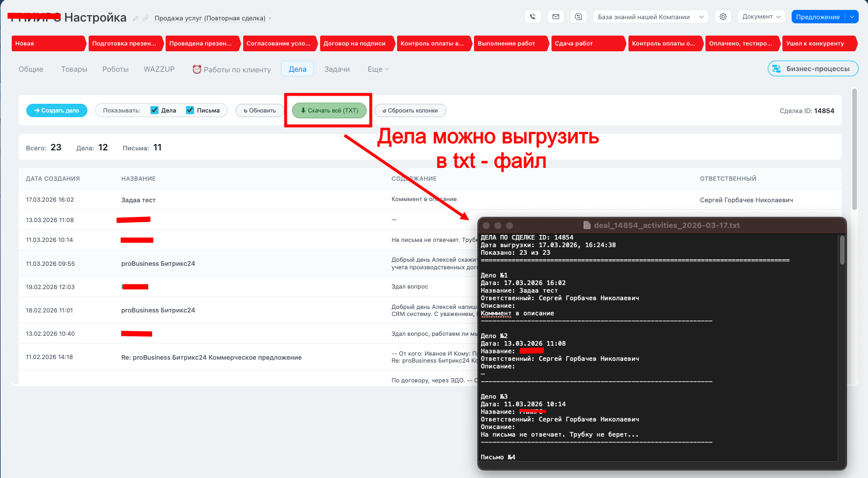Image resolution: width=868 pixels, height=478 pixels.
Task: Open the Предложение button dropdown arrow
Action: 852,17
